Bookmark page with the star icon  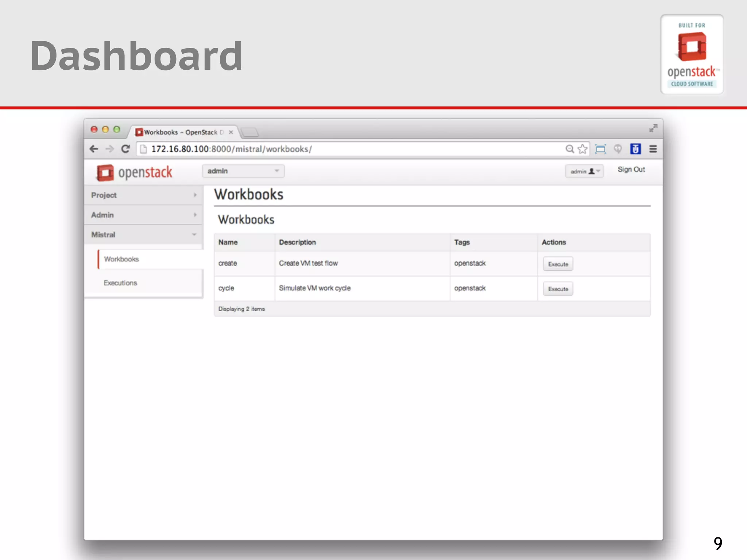[x=582, y=149]
